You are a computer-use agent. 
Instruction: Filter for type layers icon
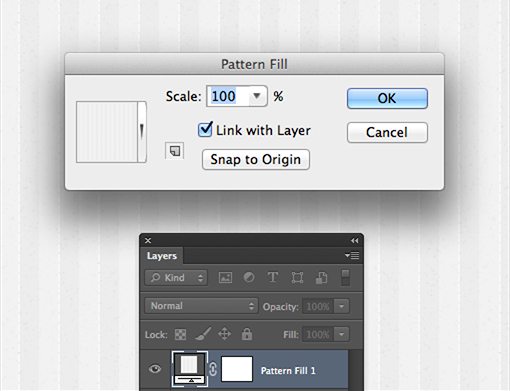click(273, 277)
